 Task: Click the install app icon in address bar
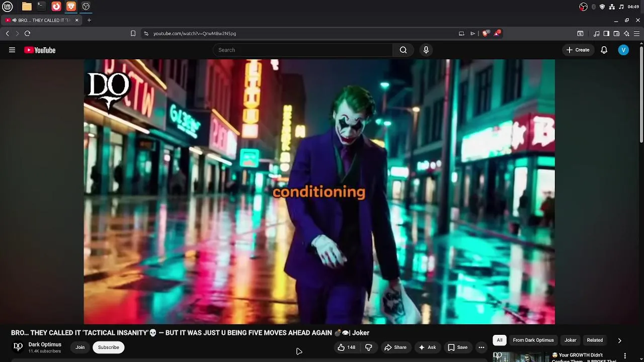[x=461, y=33]
